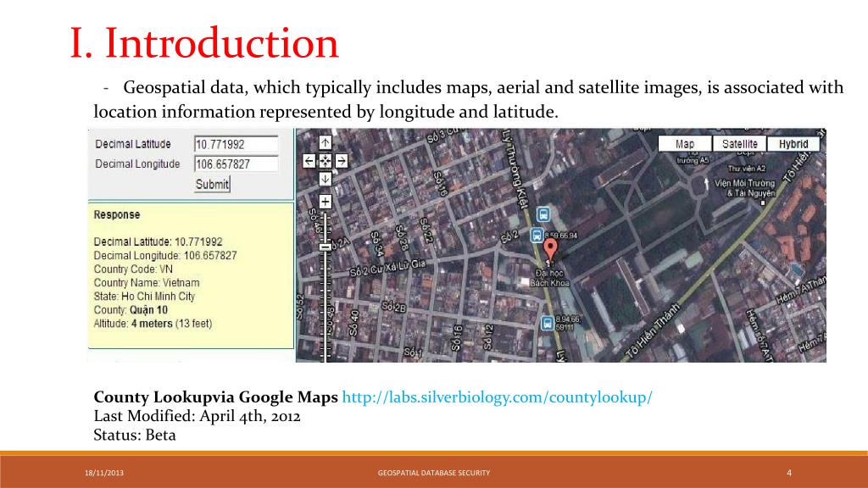
Task: Click 'Status: Beta' text
Action: point(135,435)
